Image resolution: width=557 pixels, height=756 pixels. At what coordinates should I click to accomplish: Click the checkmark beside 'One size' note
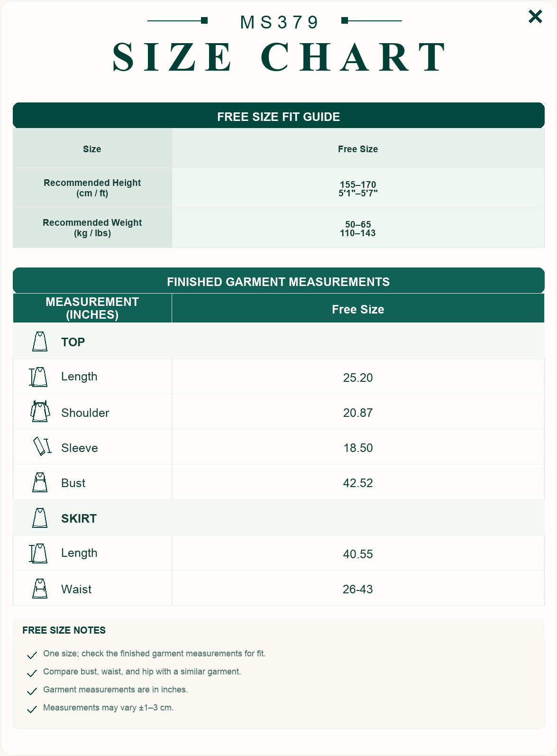pyautogui.click(x=32, y=655)
